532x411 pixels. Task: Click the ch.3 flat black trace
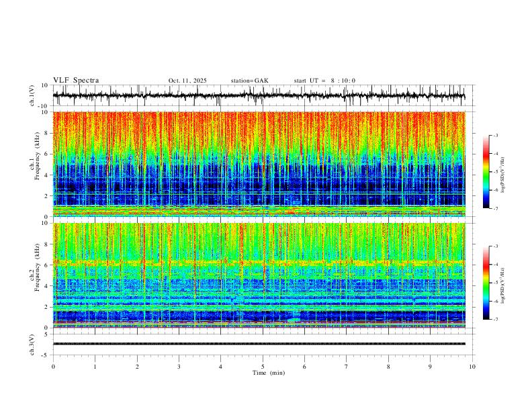click(259, 344)
